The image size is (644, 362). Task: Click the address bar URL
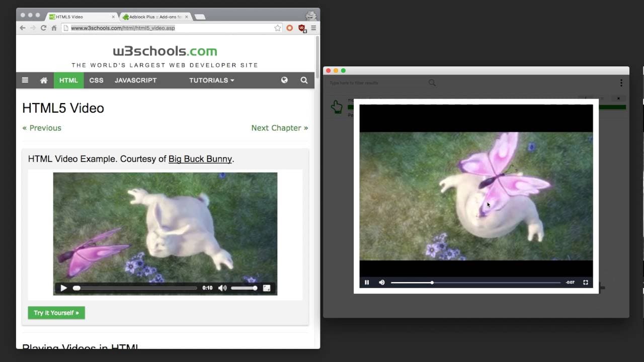click(123, 28)
